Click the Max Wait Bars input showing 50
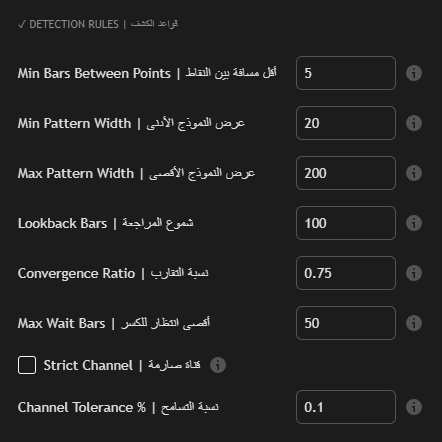442x442 pixels. tap(346, 323)
